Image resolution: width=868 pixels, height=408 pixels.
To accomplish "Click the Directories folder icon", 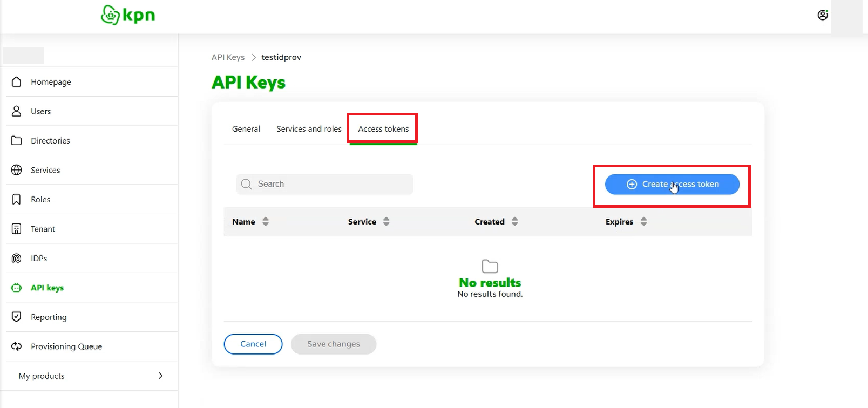I will click(x=17, y=140).
